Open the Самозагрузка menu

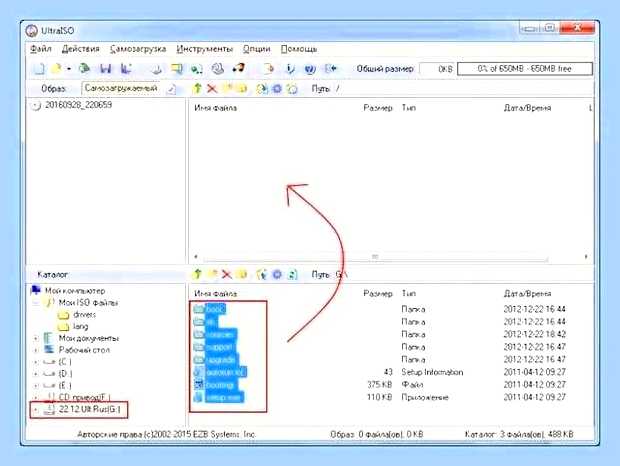tap(138, 49)
